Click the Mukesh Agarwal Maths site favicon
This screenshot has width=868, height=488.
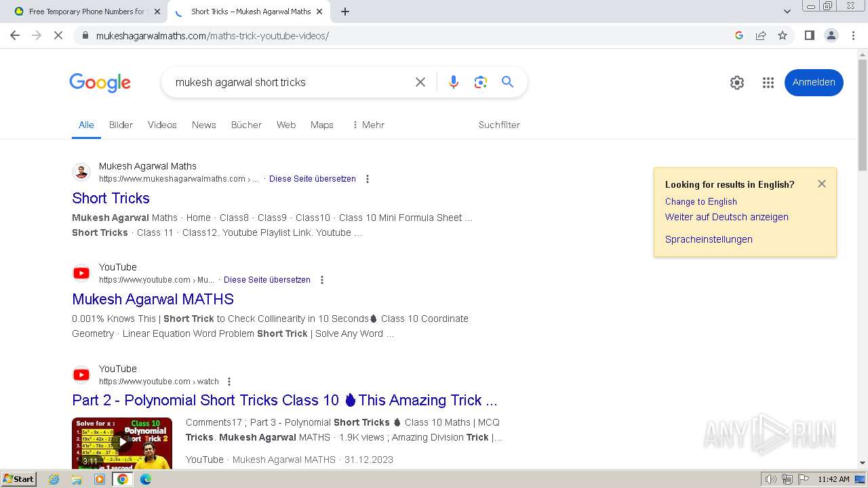[81, 172]
